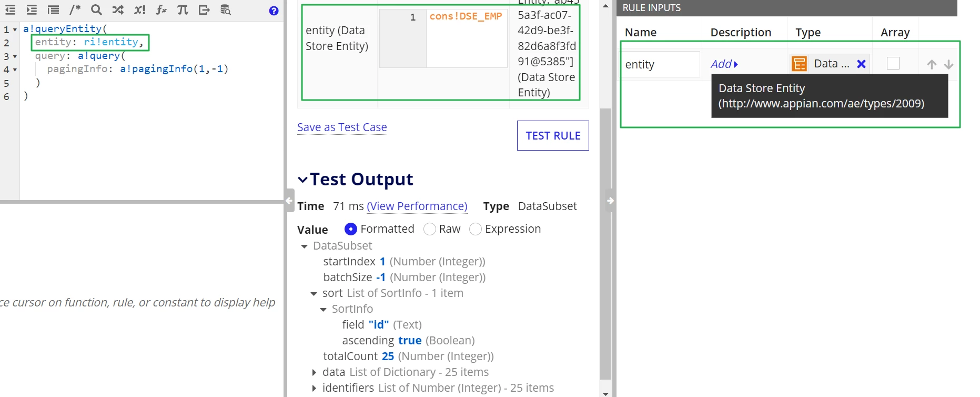
Task: Collapse the left pane with arrow handle
Action: [289, 201]
